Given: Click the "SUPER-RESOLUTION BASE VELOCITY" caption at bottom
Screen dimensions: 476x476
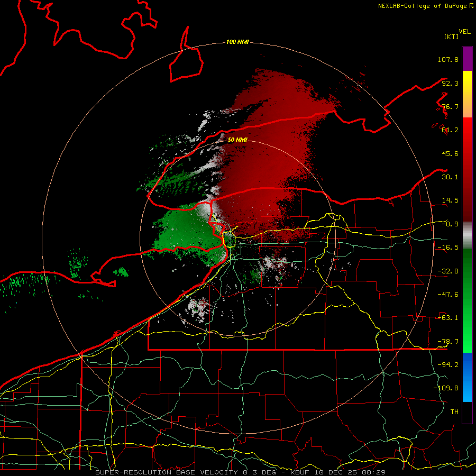Looking at the screenshot, I should (x=168, y=472).
